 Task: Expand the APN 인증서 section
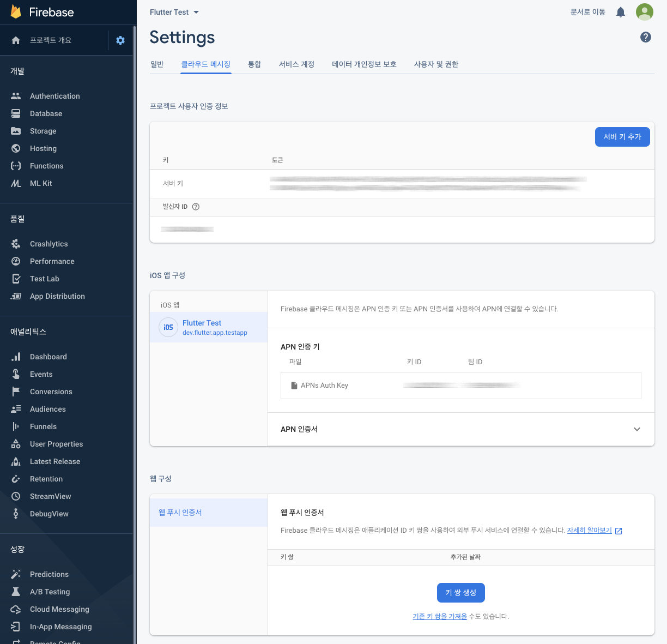(x=637, y=429)
